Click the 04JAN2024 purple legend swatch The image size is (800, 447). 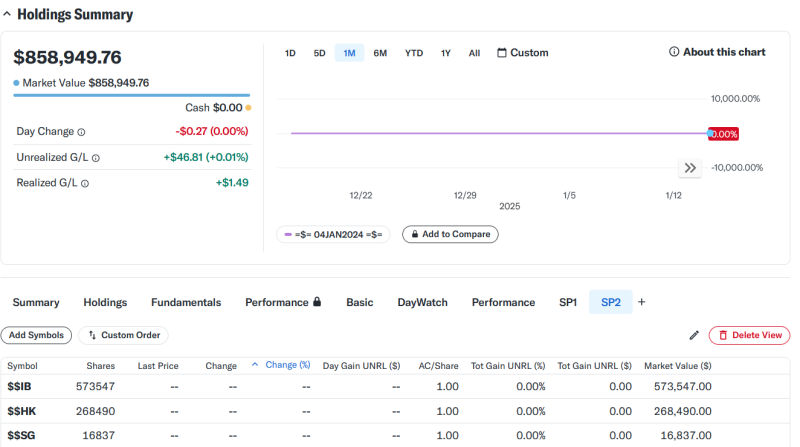[x=288, y=235]
